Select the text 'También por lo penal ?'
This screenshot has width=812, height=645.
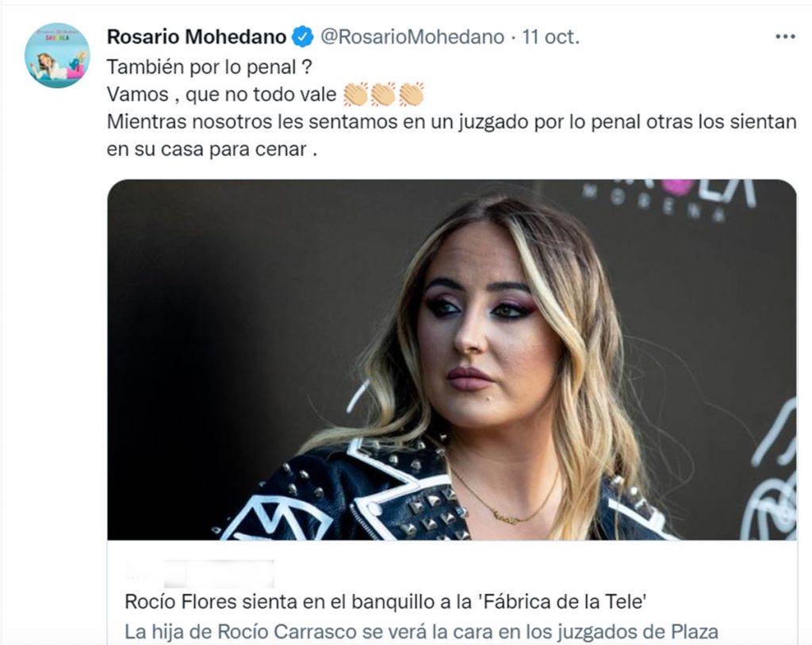[209, 68]
